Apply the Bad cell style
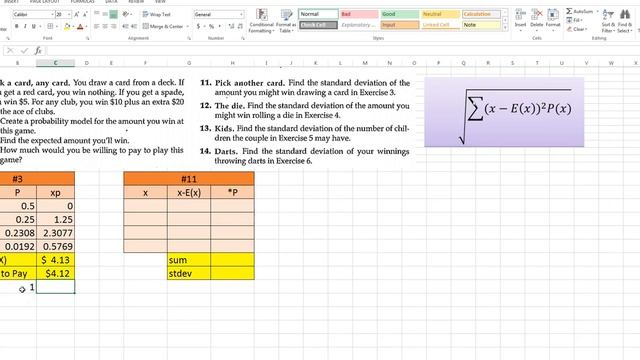The width and height of the screenshot is (640, 360). [359, 14]
